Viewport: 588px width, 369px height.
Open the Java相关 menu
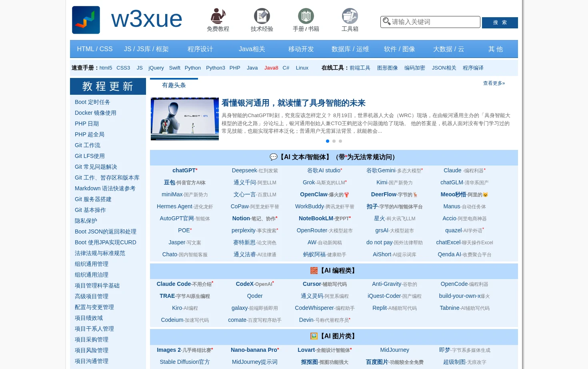pyautogui.click(x=252, y=49)
